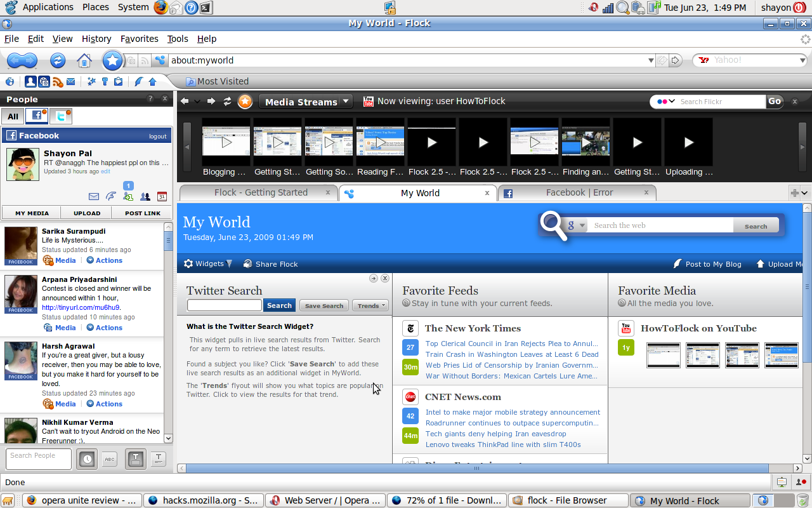Show All people filter
Image resolution: width=812 pixels, height=508 pixels.
13,116
